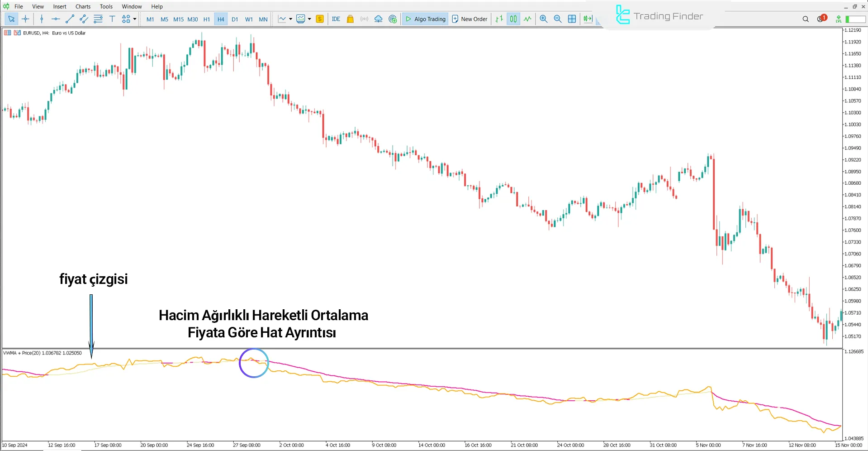This screenshot has width=868, height=451.
Task: Switch timeframe to D1
Action: [235, 19]
